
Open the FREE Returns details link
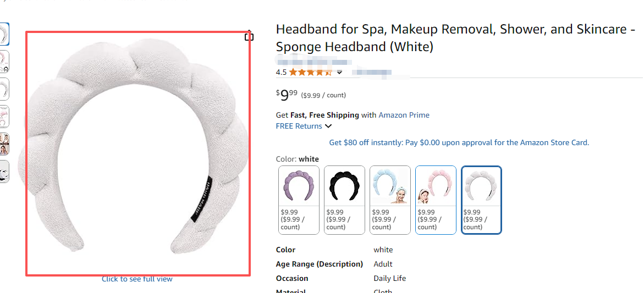coord(299,126)
